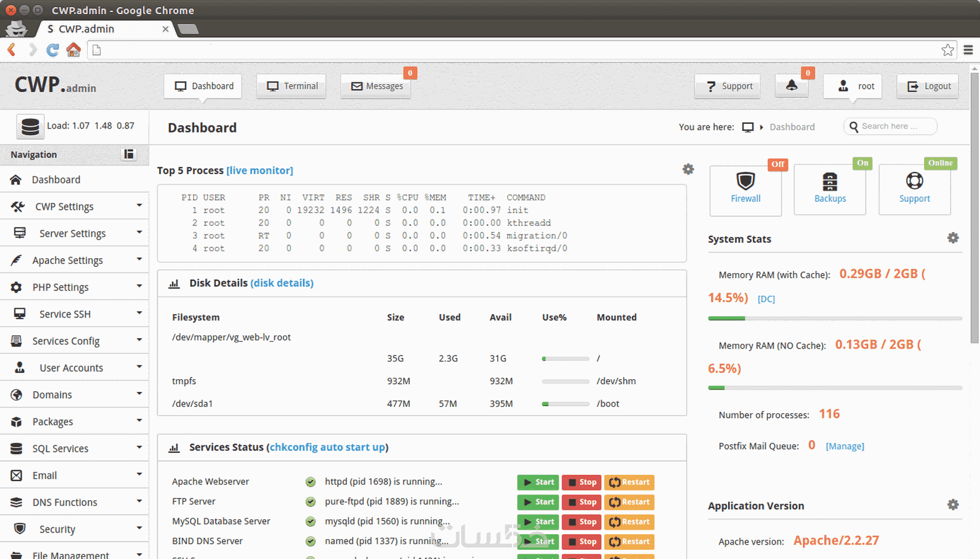This screenshot has height=559, width=980.
Task: Click the /boot usage progress bar
Action: (x=566, y=404)
